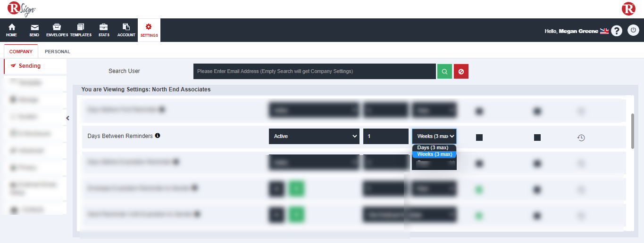
Task: Click the red clear search button
Action: [461, 71]
